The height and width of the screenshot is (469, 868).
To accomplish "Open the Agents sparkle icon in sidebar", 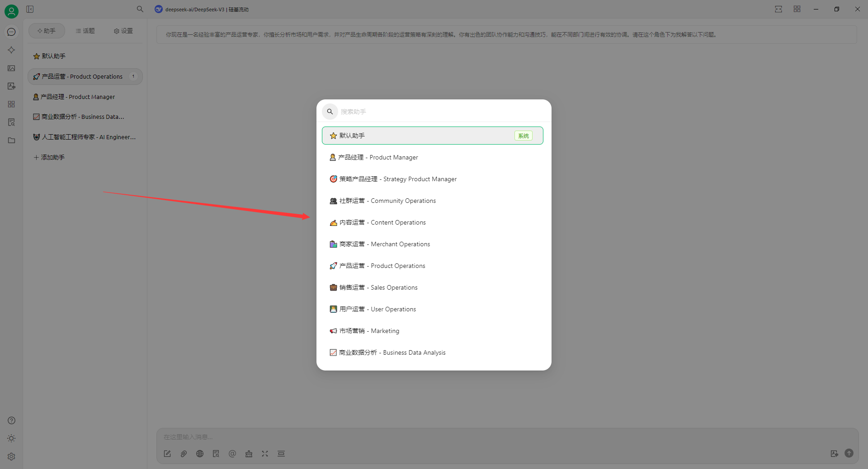I will pos(11,50).
